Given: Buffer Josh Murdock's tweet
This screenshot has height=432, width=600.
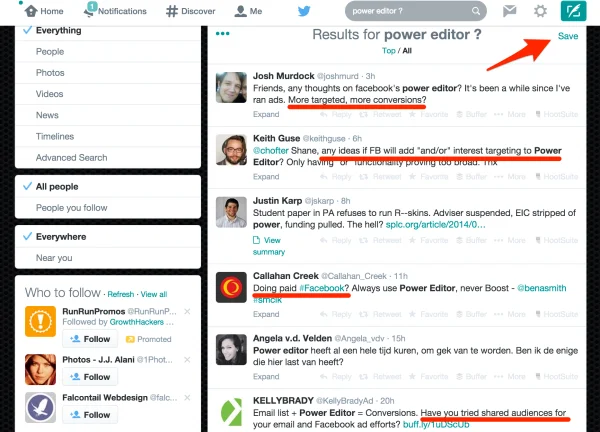Looking at the screenshot, I should point(471,114).
